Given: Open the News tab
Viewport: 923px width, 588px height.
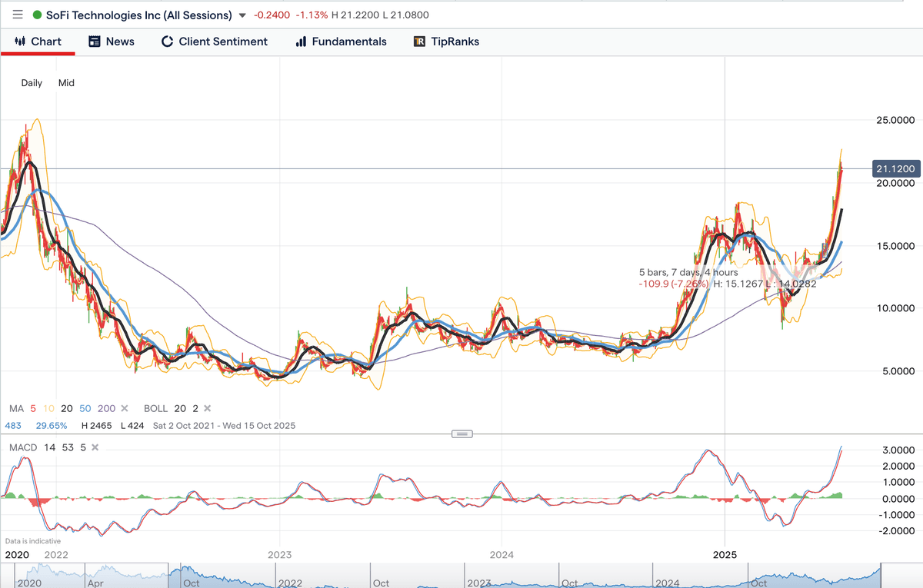Looking at the screenshot, I should 112,42.
